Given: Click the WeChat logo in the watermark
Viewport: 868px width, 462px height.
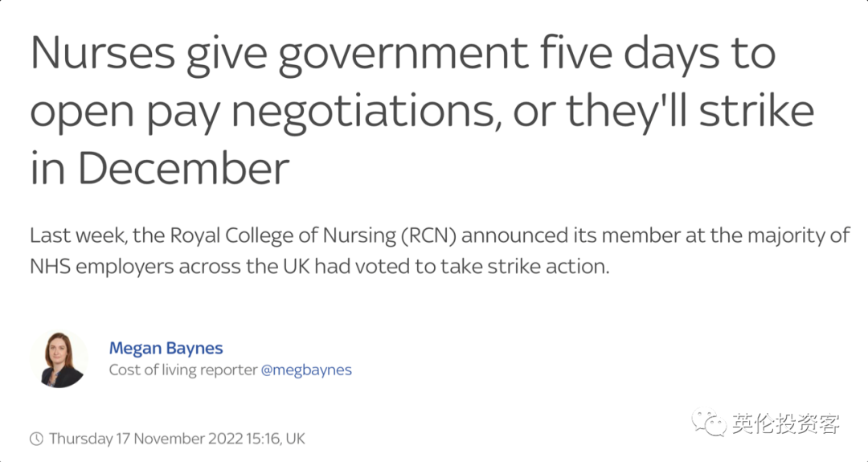Looking at the screenshot, I should 709,422.
